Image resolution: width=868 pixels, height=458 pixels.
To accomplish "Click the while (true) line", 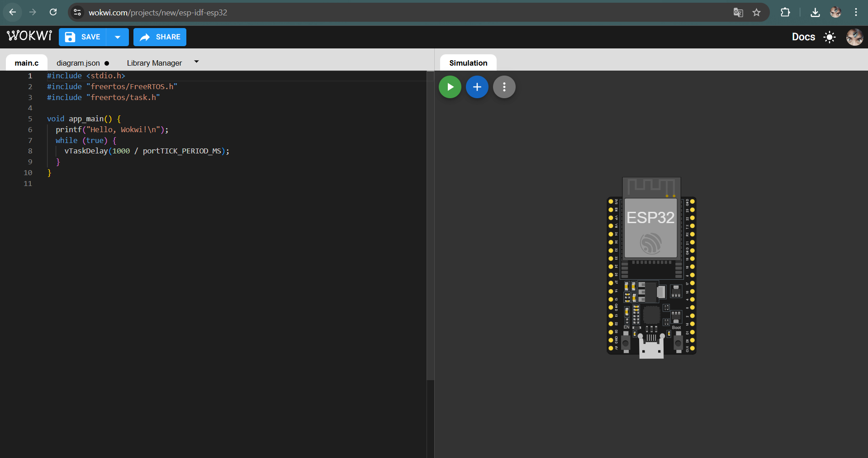I will pyautogui.click(x=86, y=141).
